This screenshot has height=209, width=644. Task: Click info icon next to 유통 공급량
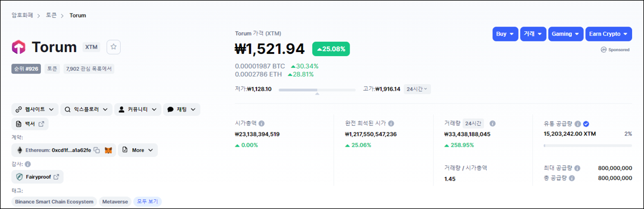(x=578, y=124)
